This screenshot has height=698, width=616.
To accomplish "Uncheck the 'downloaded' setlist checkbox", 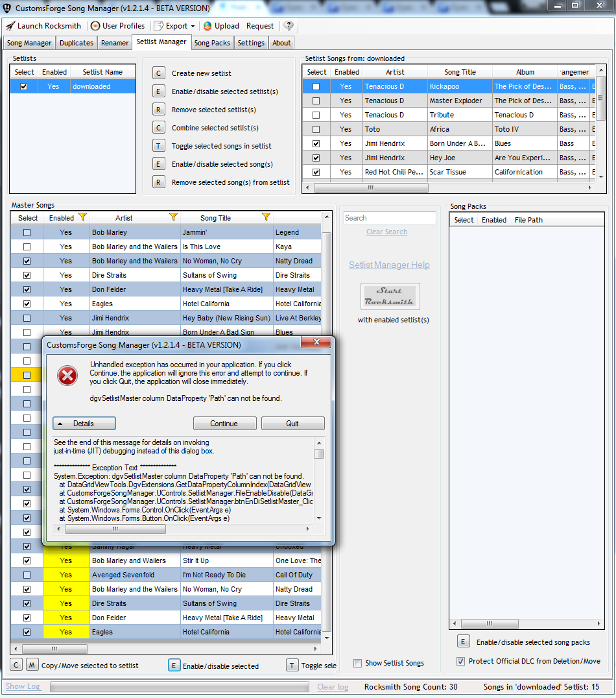I will coord(23,86).
